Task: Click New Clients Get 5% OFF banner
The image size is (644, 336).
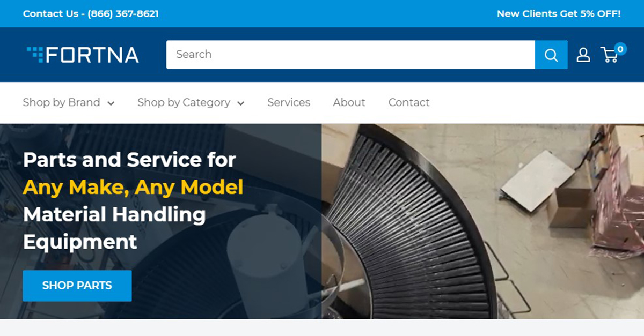Action: 559,14
